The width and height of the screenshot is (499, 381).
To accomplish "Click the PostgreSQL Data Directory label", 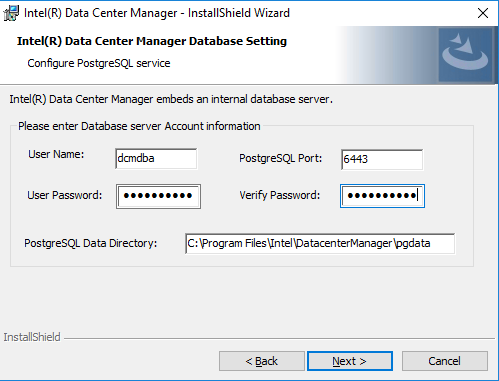I will pyautogui.click(x=91, y=244).
